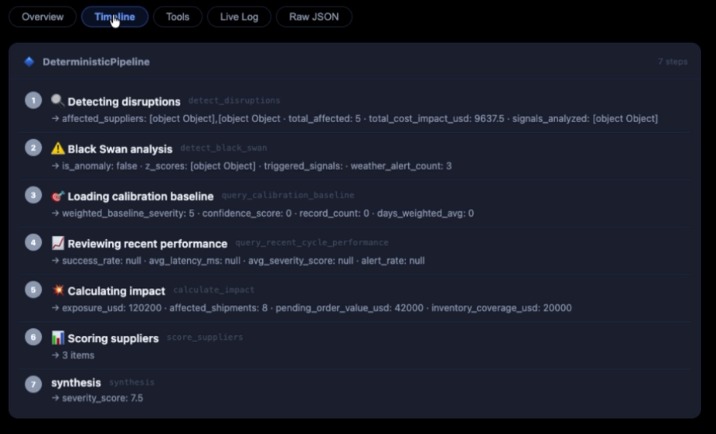Image resolution: width=716 pixels, height=434 pixels.
Task: Select step number 1 circle badge
Action: pyautogui.click(x=33, y=101)
